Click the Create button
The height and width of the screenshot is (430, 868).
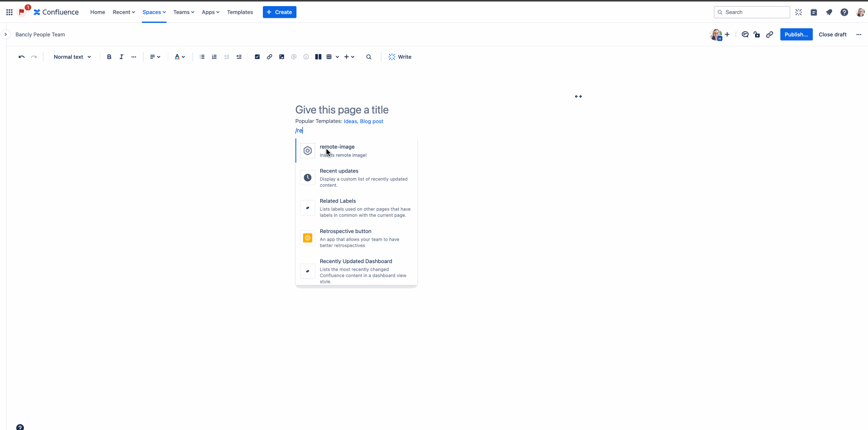280,12
